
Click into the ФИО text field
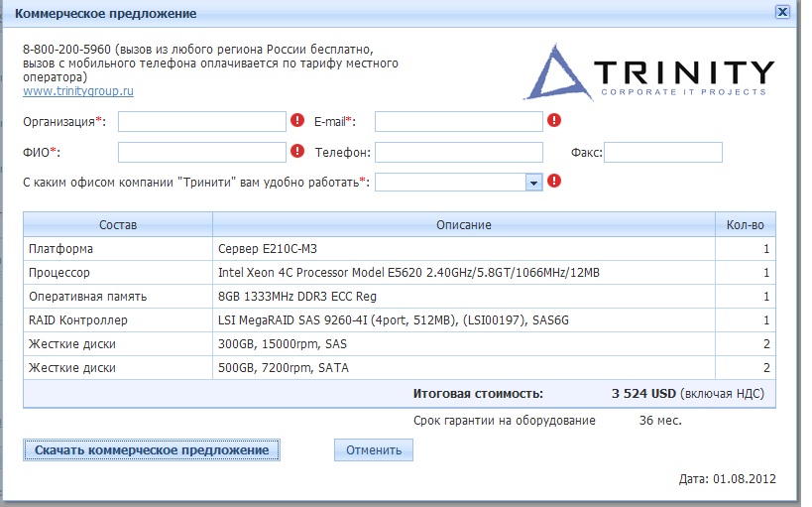click(x=202, y=152)
